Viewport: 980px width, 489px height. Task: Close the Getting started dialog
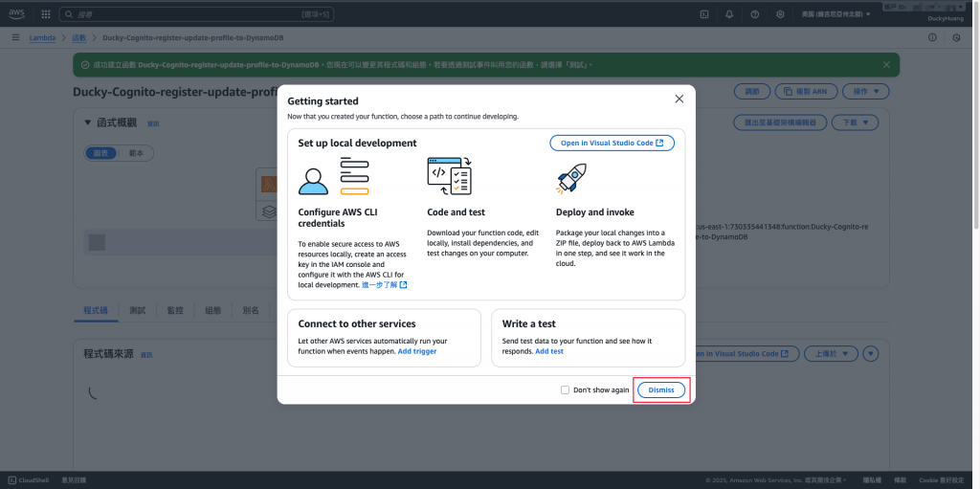point(679,99)
